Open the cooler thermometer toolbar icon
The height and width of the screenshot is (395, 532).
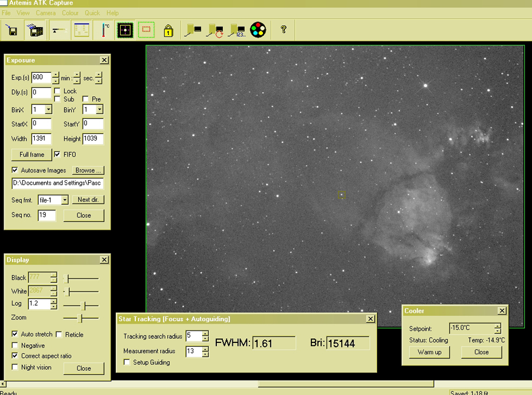tap(105, 30)
